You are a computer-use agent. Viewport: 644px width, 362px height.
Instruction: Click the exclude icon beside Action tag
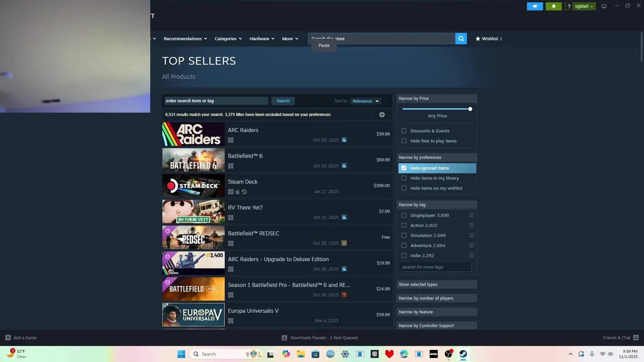tap(471, 225)
